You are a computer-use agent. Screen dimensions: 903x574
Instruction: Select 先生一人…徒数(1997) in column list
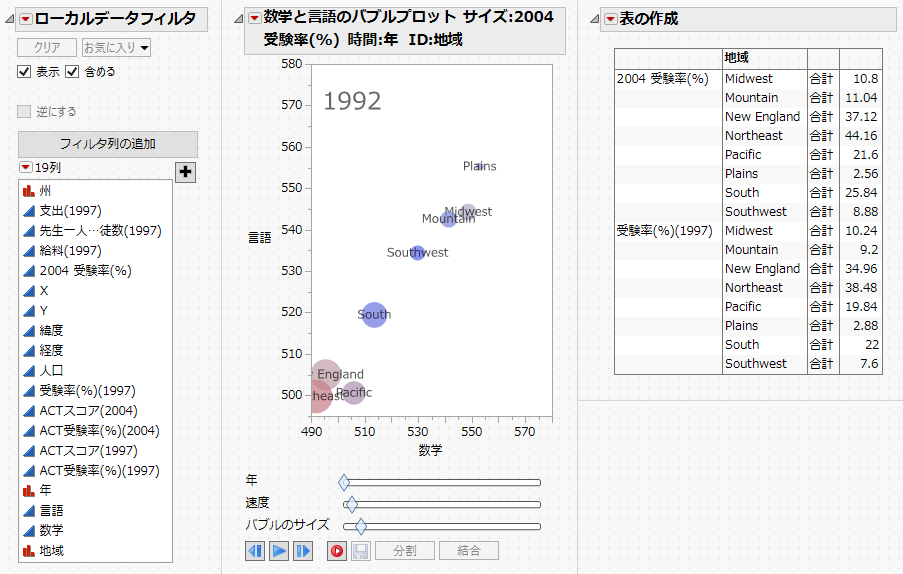click(100, 231)
